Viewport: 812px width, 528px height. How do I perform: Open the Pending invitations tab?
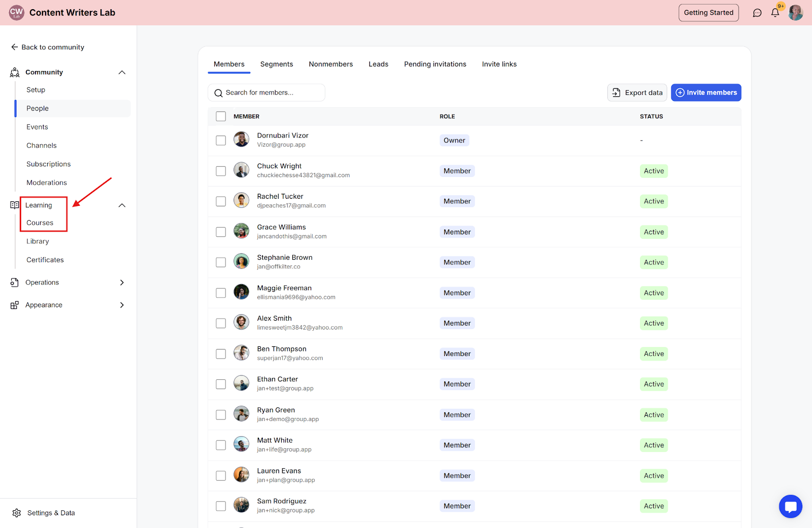pos(435,64)
